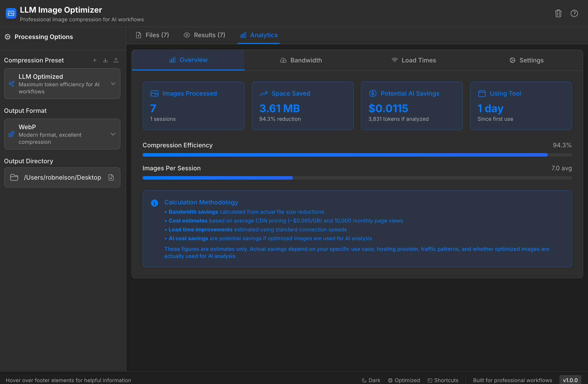Click the Compression Efficiency progress bar
Viewport: 588px width, 384px height.
(x=357, y=155)
